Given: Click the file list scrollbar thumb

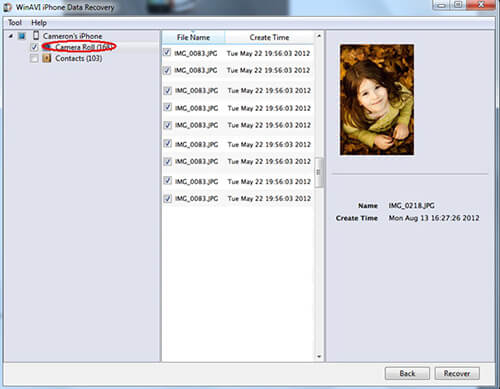Looking at the screenshot, I should point(319,172).
